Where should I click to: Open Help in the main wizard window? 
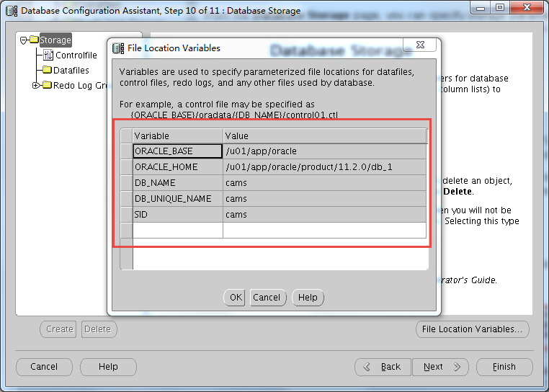coord(108,367)
